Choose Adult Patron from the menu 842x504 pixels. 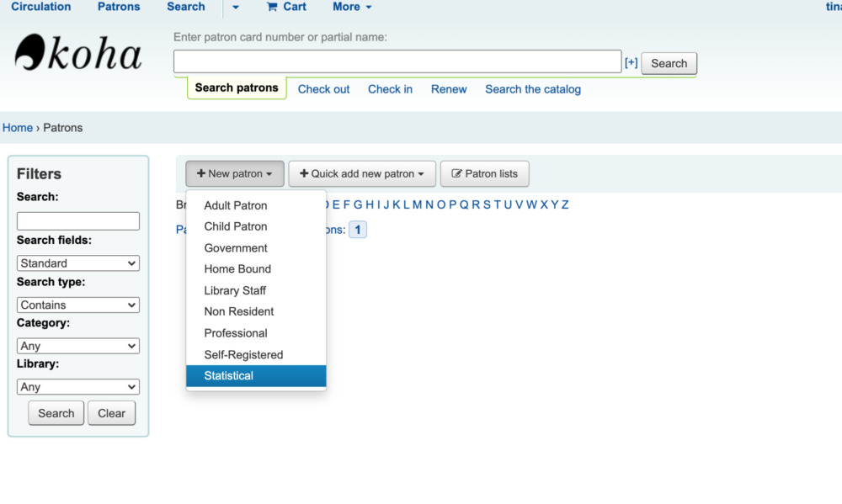[x=256, y=205]
